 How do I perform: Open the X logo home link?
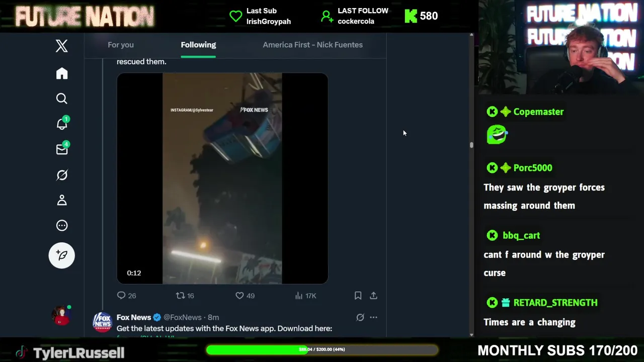click(x=61, y=46)
